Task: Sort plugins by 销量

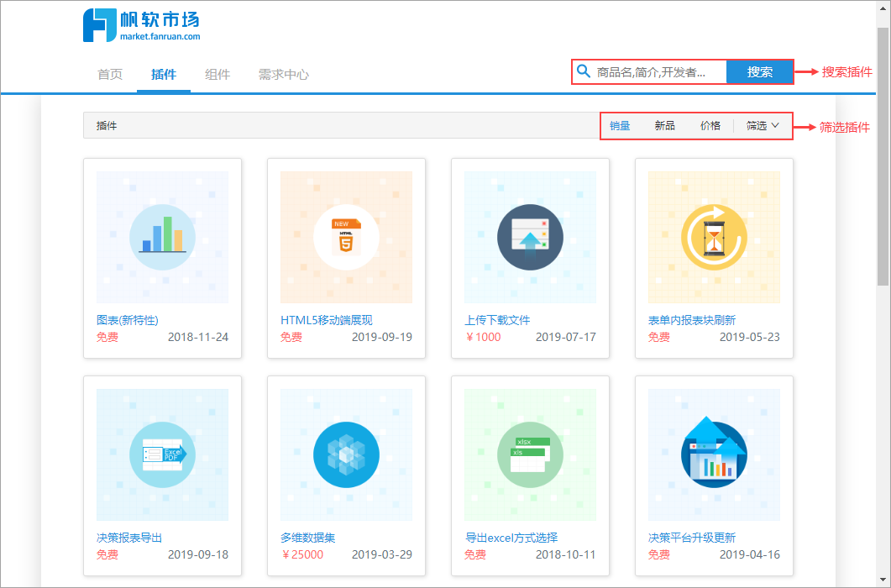Action: click(620, 126)
